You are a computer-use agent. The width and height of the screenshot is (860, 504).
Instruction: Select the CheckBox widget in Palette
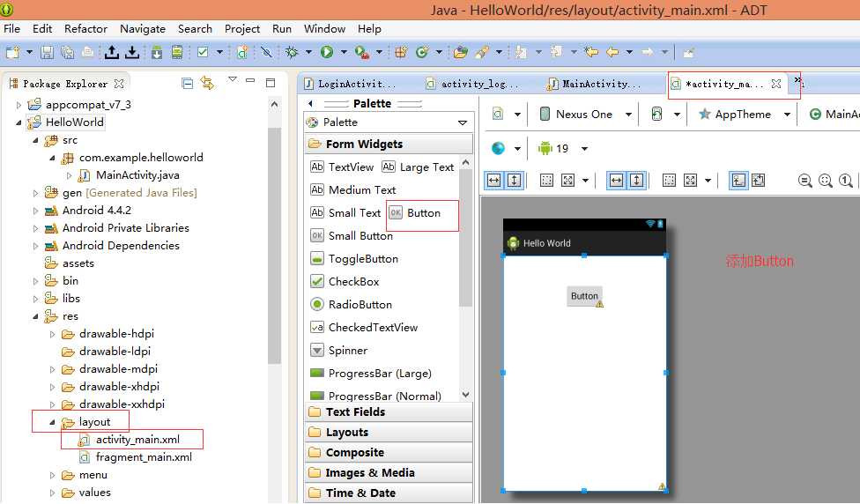pyautogui.click(x=345, y=282)
